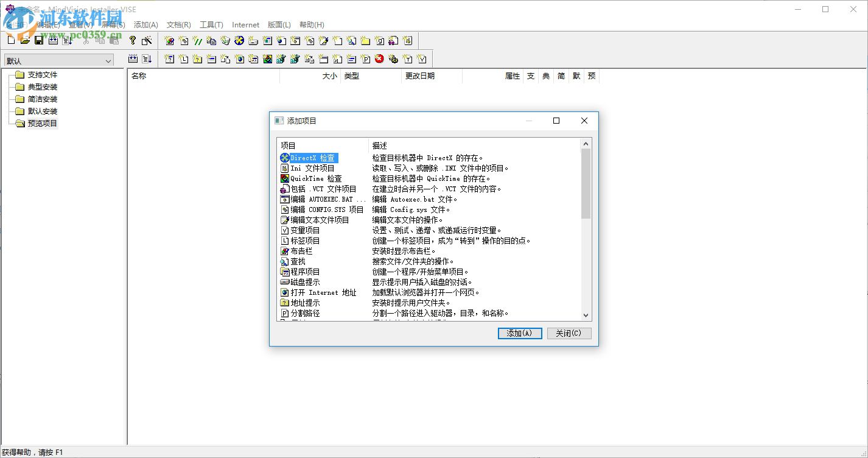This screenshot has height=458, width=868.
Task: Sort by the 类型 column header
Action: (x=371, y=76)
